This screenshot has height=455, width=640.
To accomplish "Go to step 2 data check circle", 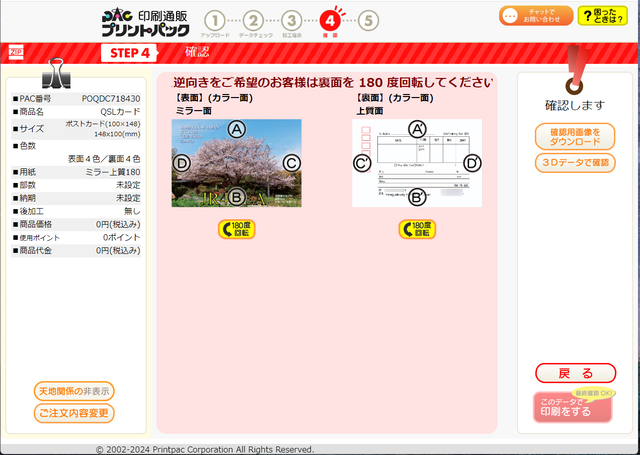I will [x=253, y=20].
